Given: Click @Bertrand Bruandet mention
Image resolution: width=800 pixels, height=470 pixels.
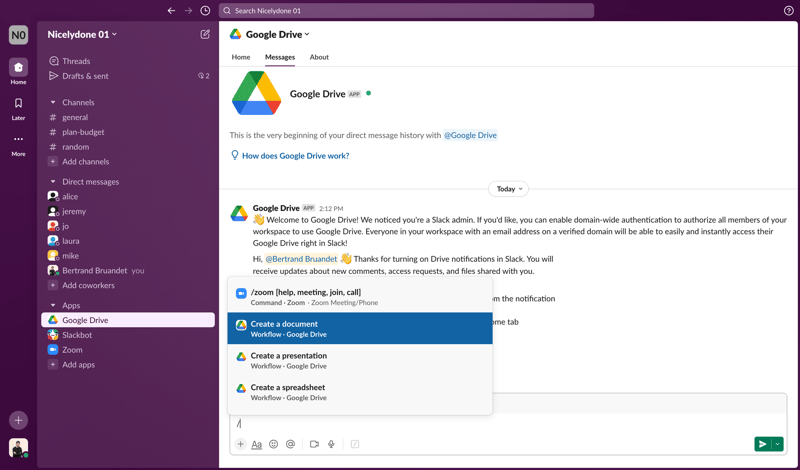Looking at the screenshot, I should pos(301,259).
